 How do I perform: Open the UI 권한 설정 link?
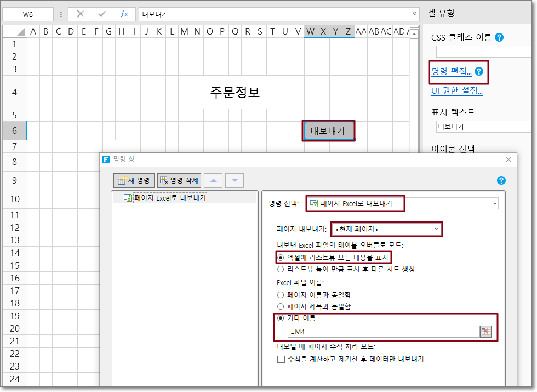(457, 91)
